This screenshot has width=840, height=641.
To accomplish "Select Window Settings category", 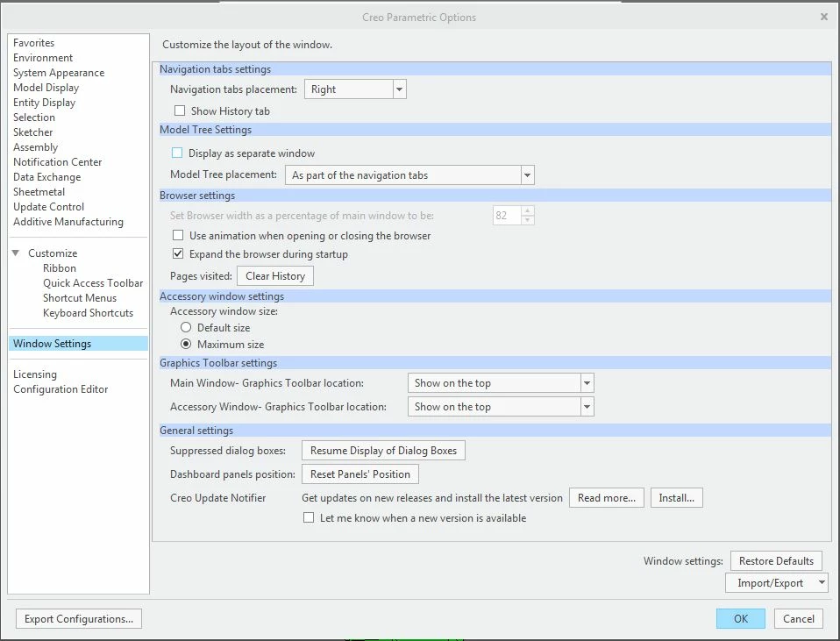I will pyautogui.click(x=78, y=344).
